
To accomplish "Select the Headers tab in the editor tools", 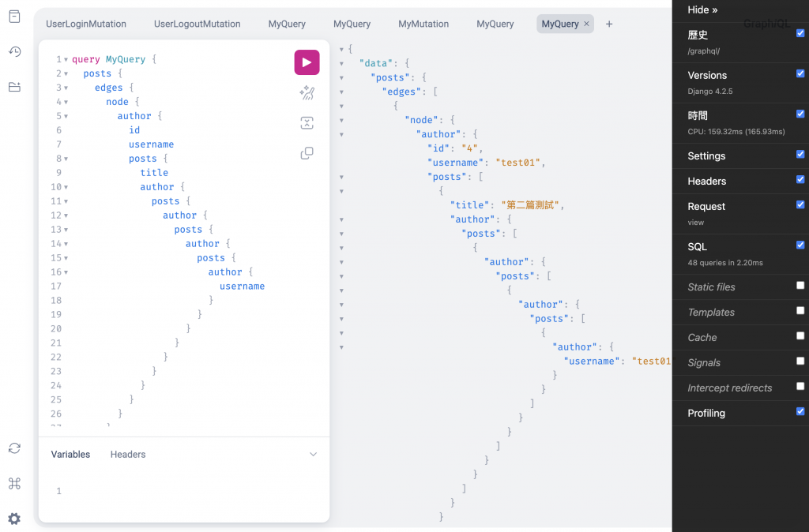I will (x=128, y=454).
